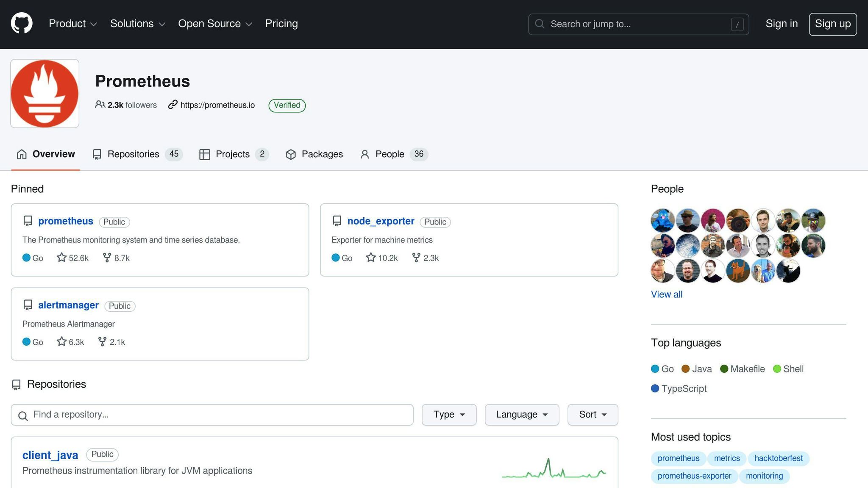The height and width of the screenshot is (488, 868).
Task: Open the Type filter dropdown
Action: 449,415
